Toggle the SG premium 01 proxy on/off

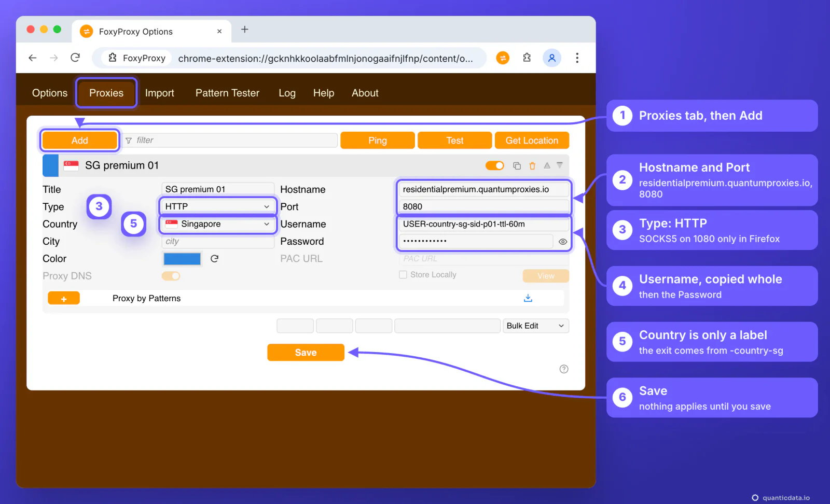coord(495,165)
